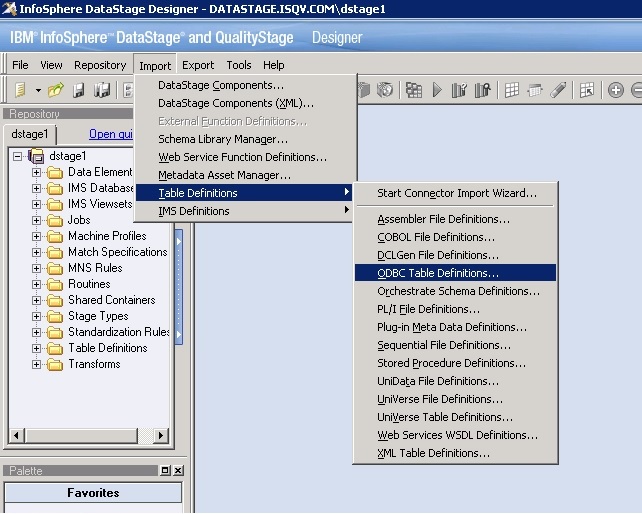Image resolution: width=642 pixels, height=514 pixels.
Task: Click the Run job play icon
Action: [437, 90]
